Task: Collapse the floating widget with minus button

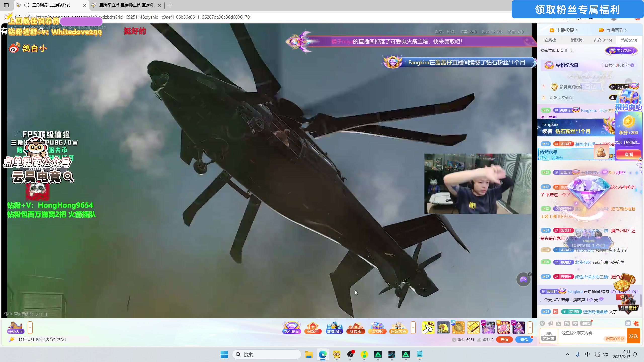Action: tap(628, 82)
